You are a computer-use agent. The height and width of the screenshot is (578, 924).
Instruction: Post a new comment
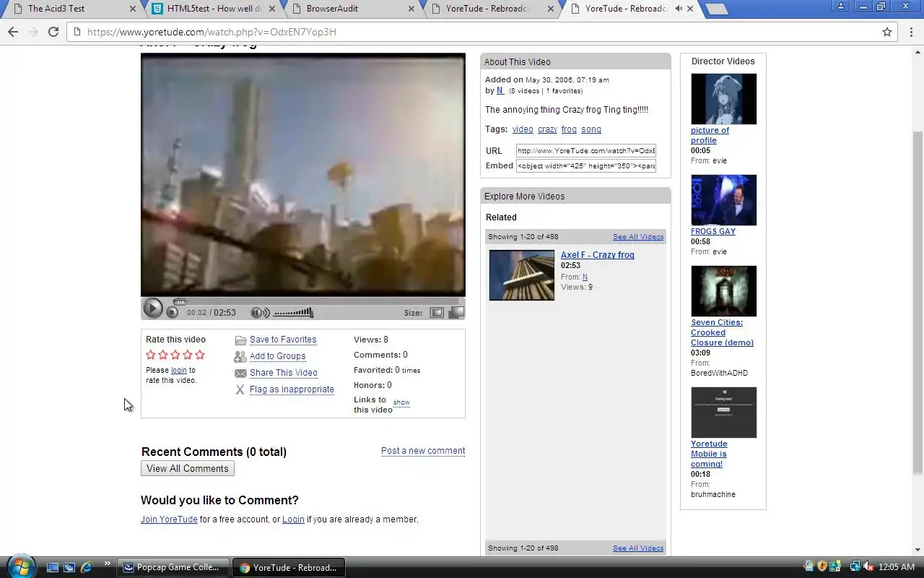pyautogui.click(x=423, y=451)
